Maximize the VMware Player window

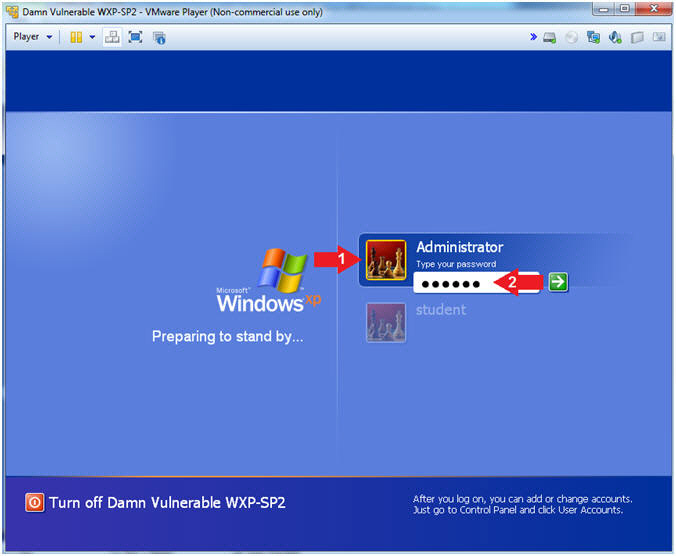pos(624,9)
